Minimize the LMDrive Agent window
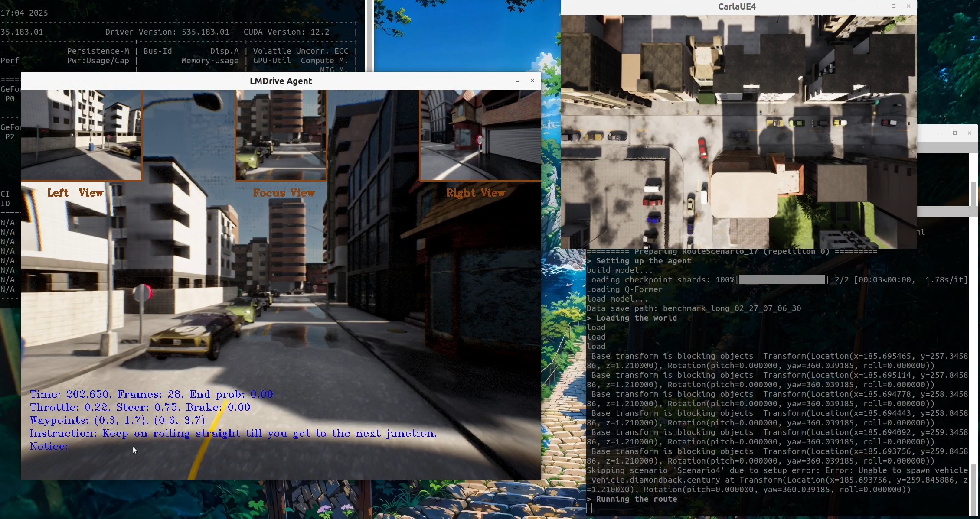 pos(517,81)
